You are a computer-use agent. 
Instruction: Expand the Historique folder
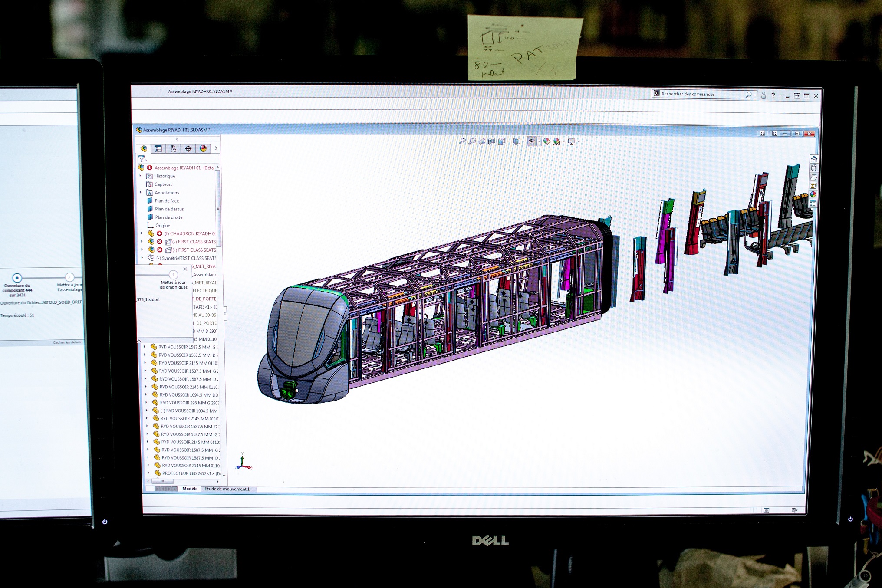tap(141, 176)
